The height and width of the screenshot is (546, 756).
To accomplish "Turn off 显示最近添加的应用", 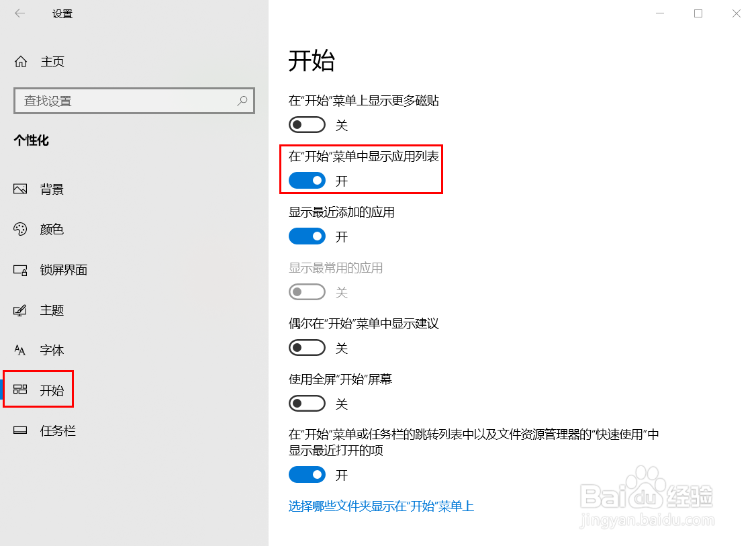I will [307, 236].
